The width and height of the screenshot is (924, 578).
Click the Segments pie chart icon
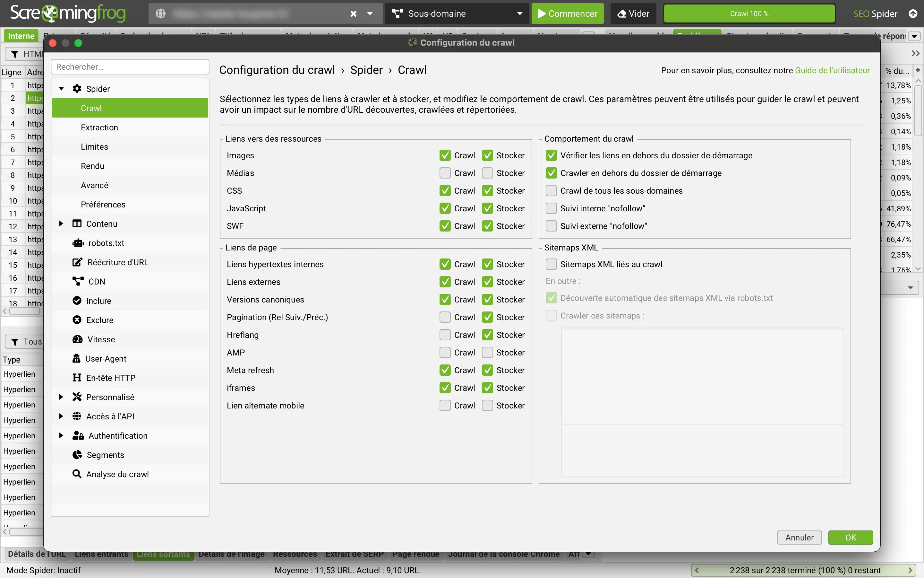click(77, 454)
